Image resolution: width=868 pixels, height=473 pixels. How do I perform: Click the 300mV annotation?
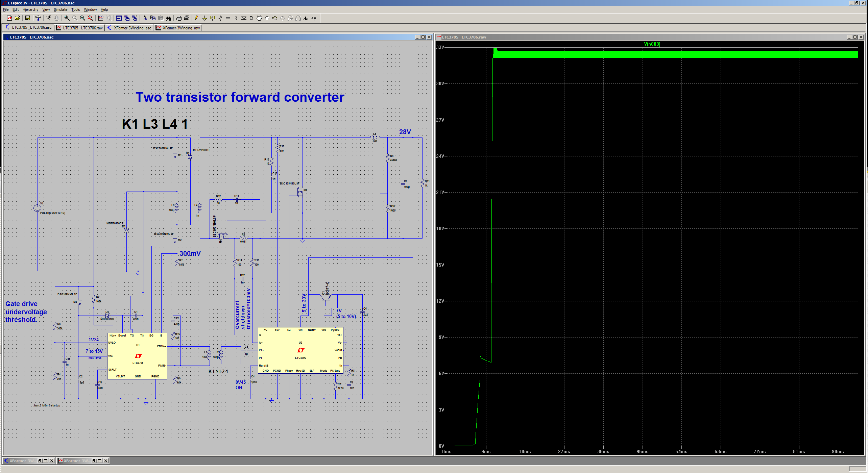(x=190, y=253)
